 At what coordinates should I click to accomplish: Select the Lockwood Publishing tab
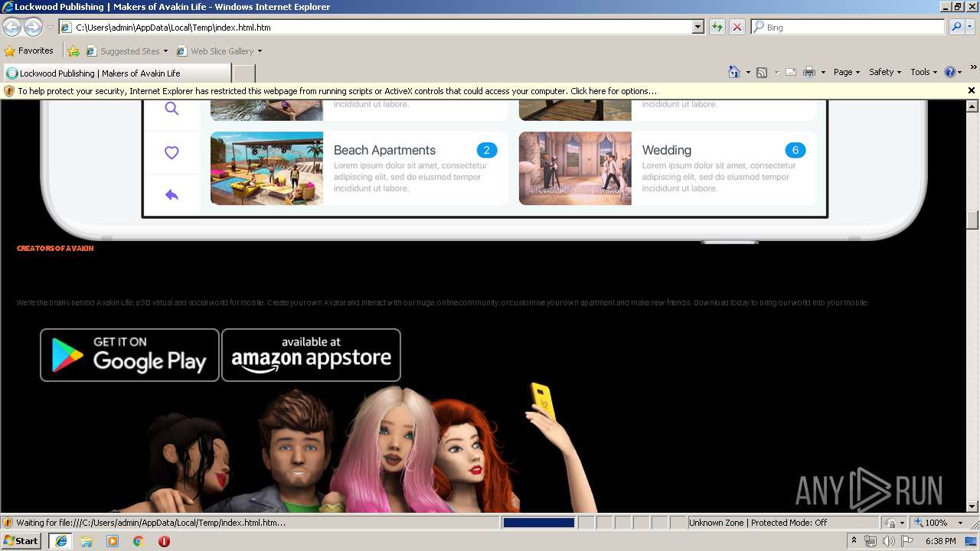116,73
